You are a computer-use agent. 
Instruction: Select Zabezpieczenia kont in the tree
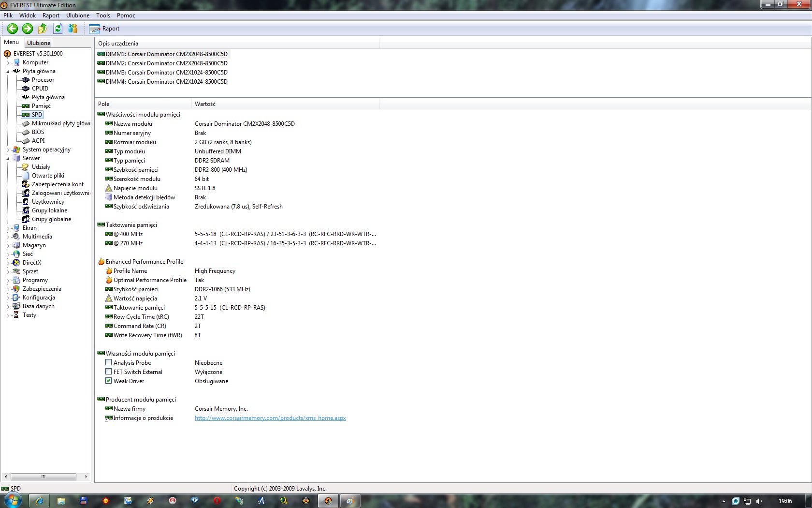click(x=58, y=184)
